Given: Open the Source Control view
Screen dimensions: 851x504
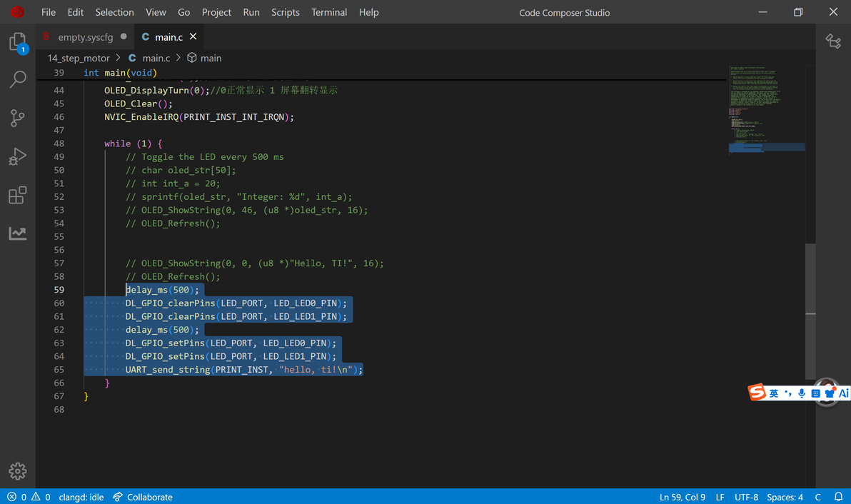Looking at the screenshot, I should 18,118.
